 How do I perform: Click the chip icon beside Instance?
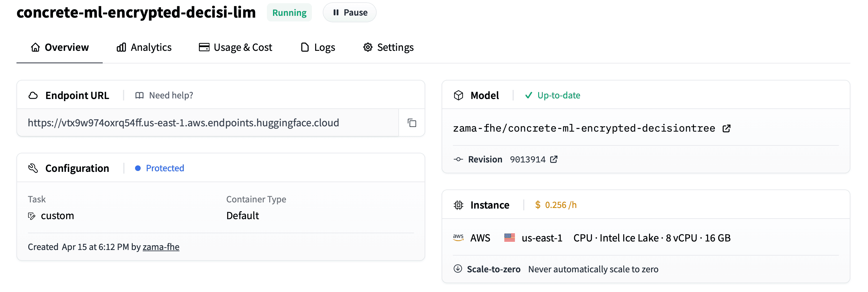tap(458, 205)
